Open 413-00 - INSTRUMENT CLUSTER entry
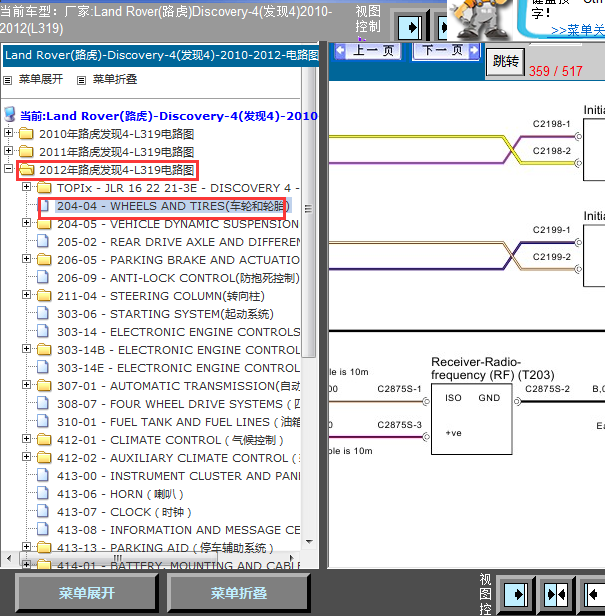 (179, 476)
